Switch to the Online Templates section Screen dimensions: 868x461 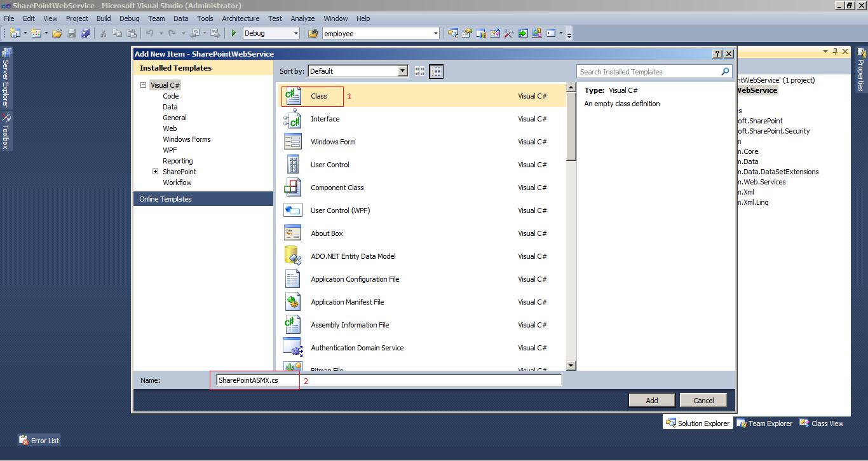[165, 199]
